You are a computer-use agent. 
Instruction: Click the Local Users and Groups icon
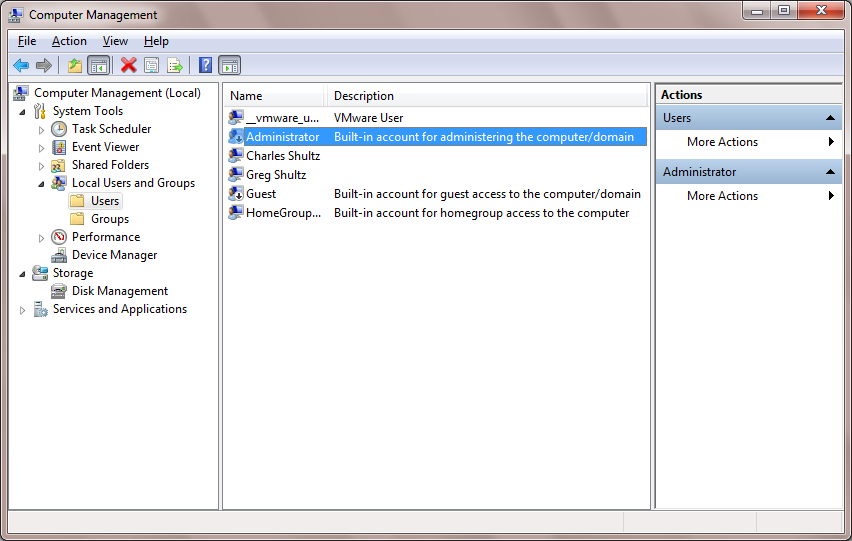pos(59,183)
